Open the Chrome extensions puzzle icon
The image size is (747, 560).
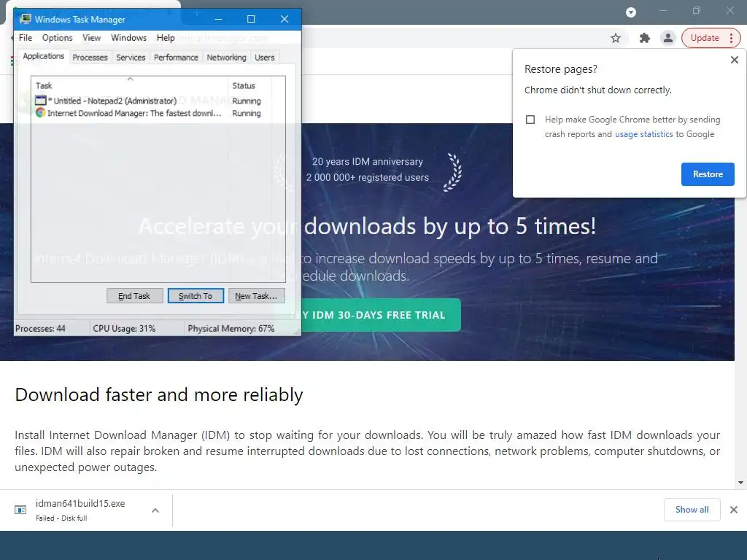(x=645, y=38)
